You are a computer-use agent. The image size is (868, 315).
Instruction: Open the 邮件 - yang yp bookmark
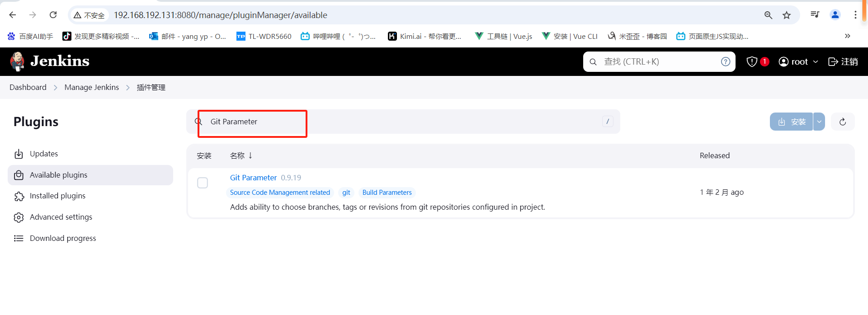pyautogui.click(x=188, y=36)
